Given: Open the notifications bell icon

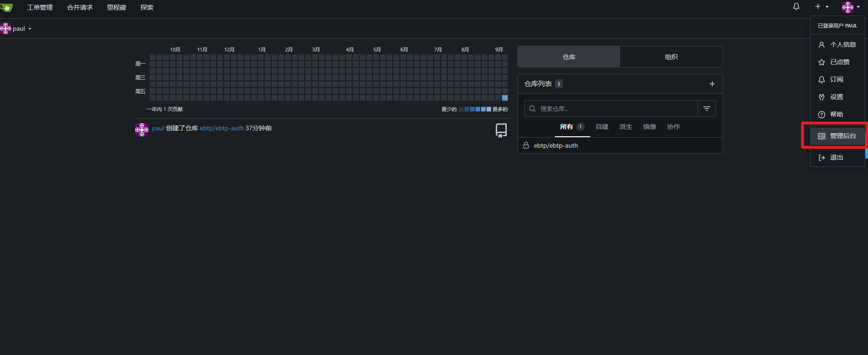Looking at the screenshot, I should coord(796,6).
